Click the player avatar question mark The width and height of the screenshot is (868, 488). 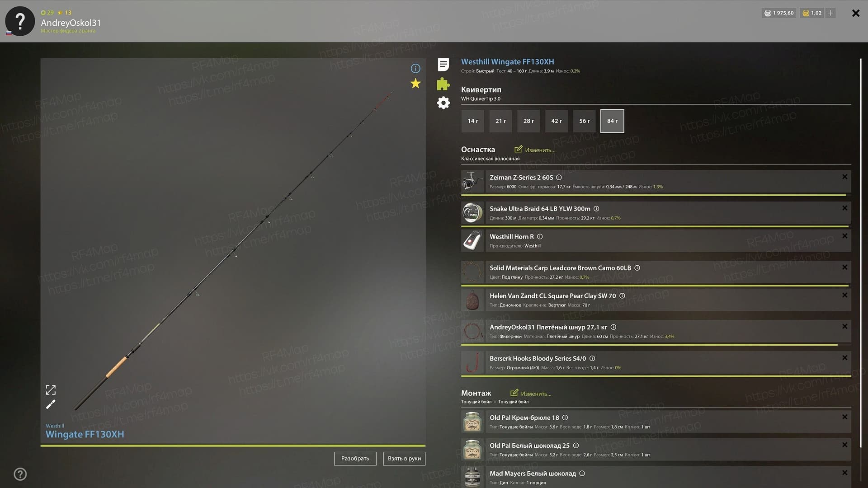point(20,21)
